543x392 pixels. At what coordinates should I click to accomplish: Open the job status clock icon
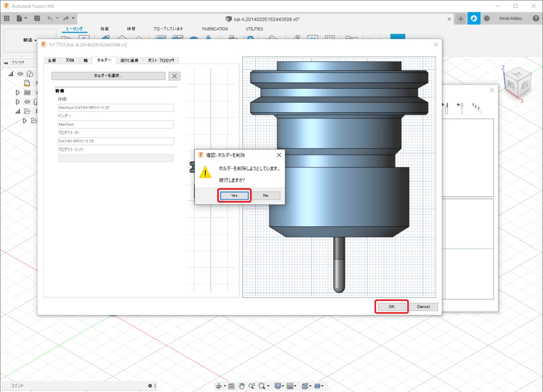point(487,18)
